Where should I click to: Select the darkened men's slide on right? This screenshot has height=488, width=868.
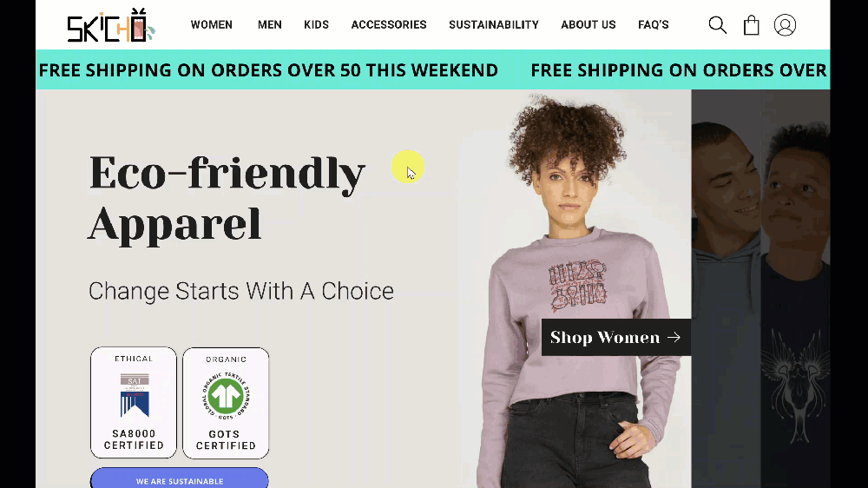click(x=760, y=288)
